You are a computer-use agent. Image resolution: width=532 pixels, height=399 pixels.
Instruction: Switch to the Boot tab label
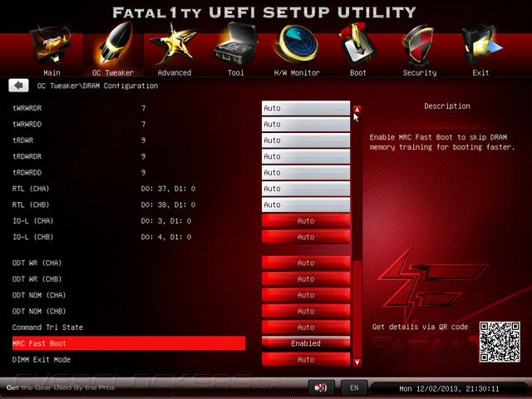[x=358, y=72]
